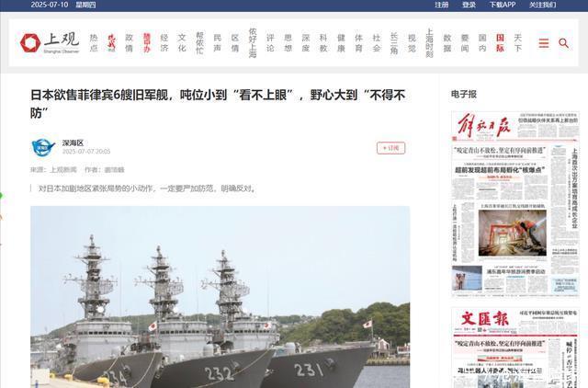
Task: Click the 下载APP link
Action: tap(503, 5)
